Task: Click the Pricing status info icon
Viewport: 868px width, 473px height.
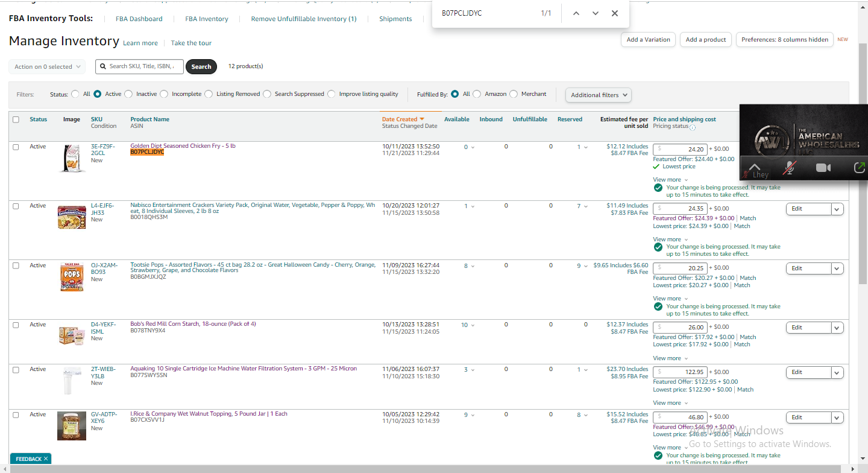Action: tap(693, 127)
